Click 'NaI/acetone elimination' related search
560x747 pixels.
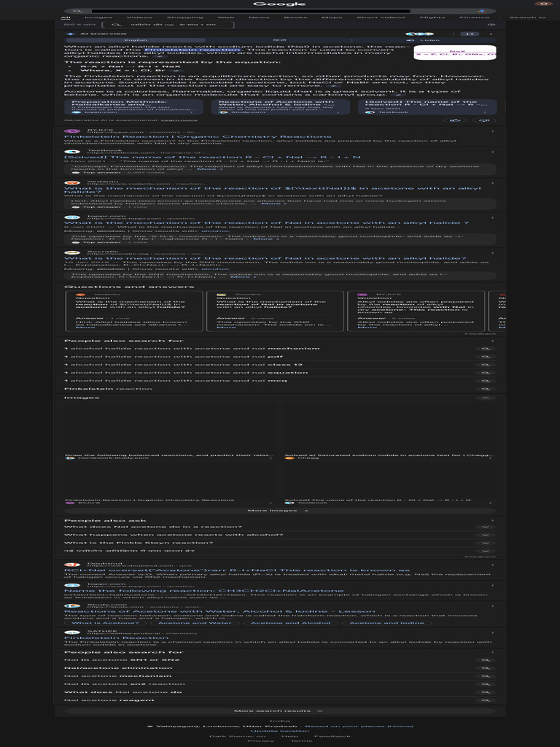(118, 668)
